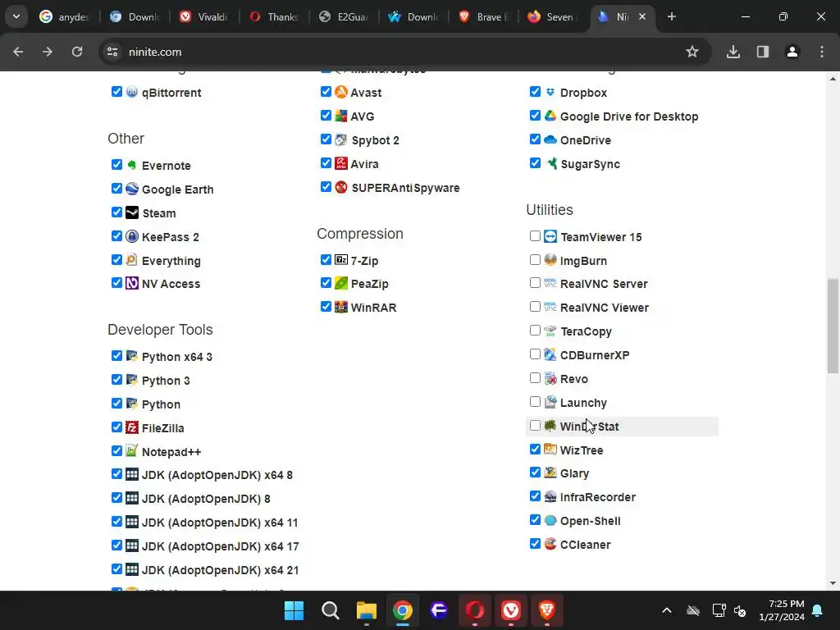Open Chrome three-dot menu
Viewport: 840px width, 630px height.
[x=822, y=52]
